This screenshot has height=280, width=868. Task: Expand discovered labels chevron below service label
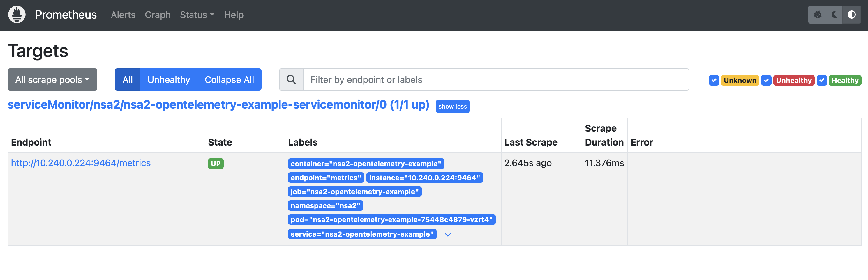(447, 235)
